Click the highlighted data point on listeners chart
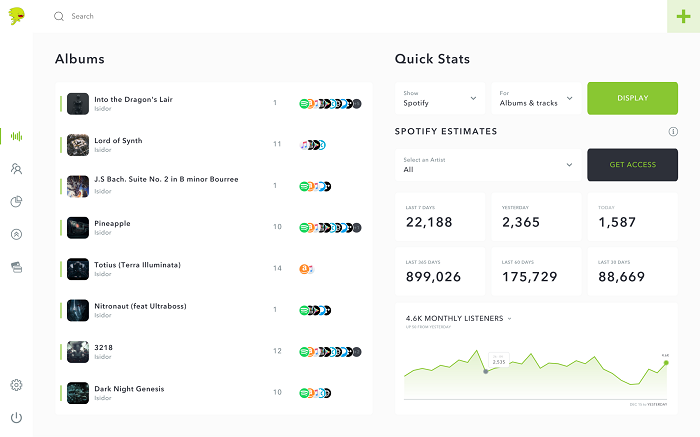Viewport: 700px width, 437px height. tap(486, 371)
